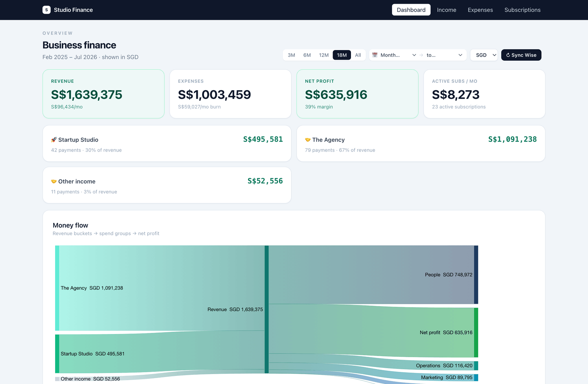Viewport: 588px width, 384px height.
Task: Click the green Net profit node bar
Action: [x=476, y=333]
